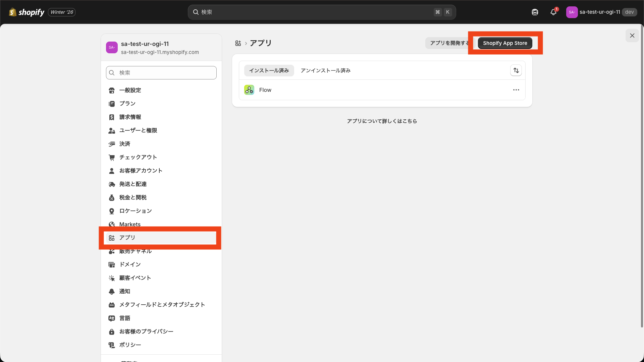Open Markets from the settings sidebar
Screen dimensions: 644x362
(130, 224)
